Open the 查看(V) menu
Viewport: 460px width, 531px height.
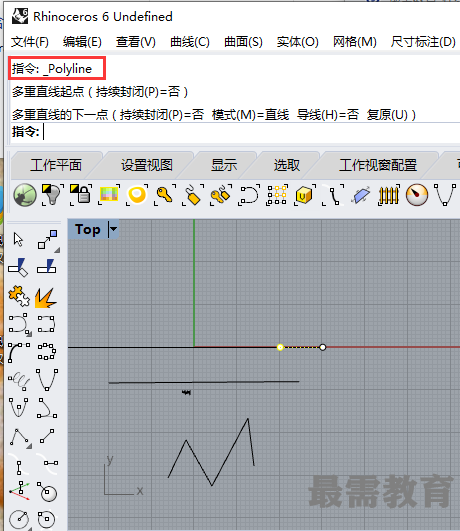coord(135,42)
